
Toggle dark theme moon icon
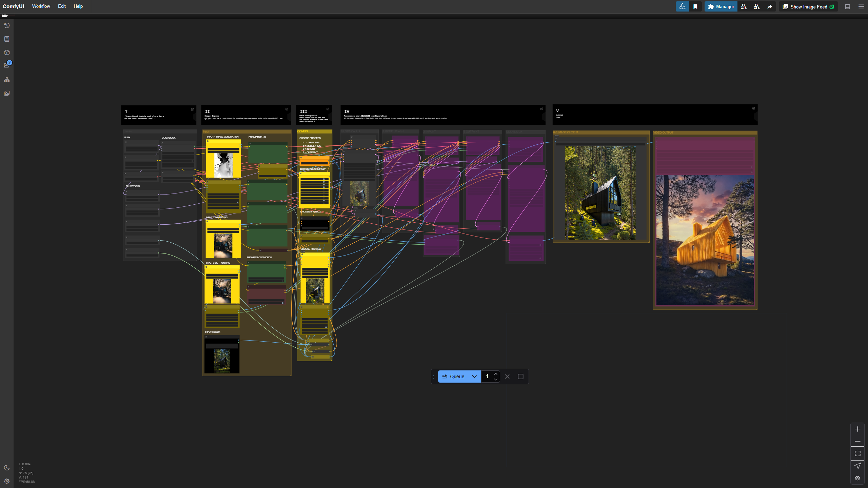click(x=7, y=468)
